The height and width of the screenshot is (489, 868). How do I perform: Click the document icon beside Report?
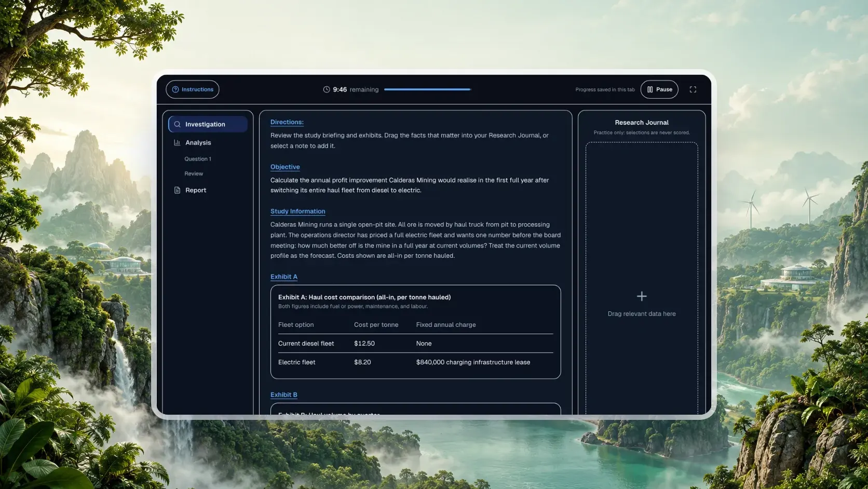tap(177, 190)
